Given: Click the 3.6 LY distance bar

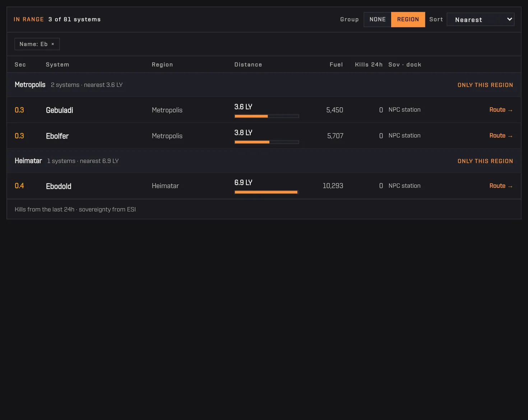Looking at the screenshot, I should (267, 116).
